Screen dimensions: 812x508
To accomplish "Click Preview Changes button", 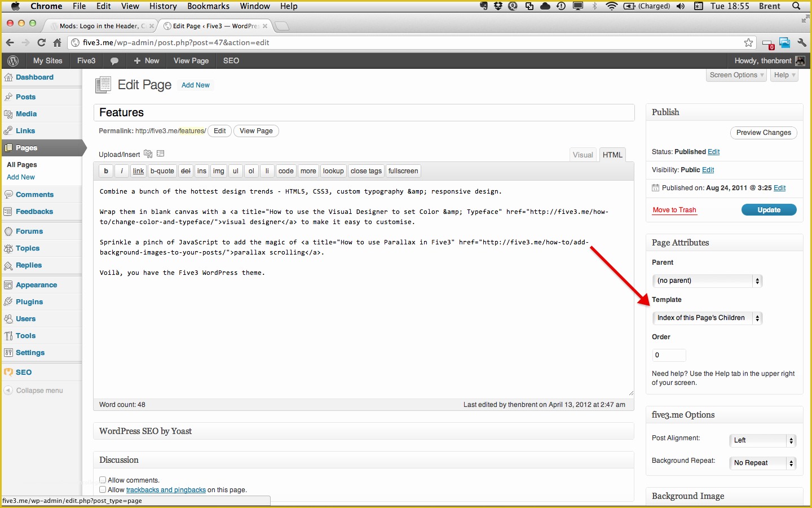I will coord(764,133).
